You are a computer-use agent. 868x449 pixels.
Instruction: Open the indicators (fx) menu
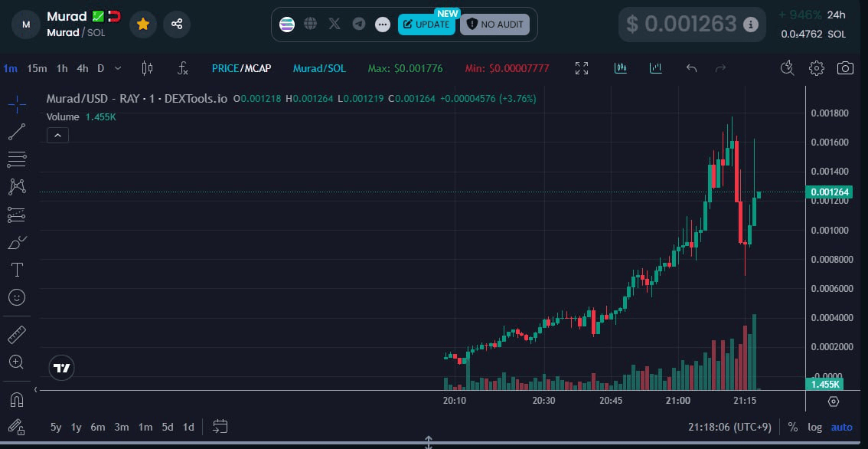[183, 68]
